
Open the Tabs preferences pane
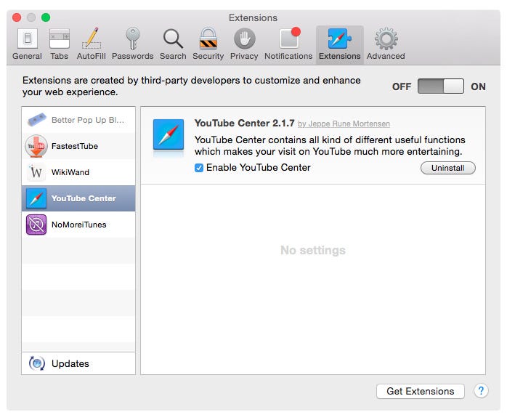(x=59, y=44)
